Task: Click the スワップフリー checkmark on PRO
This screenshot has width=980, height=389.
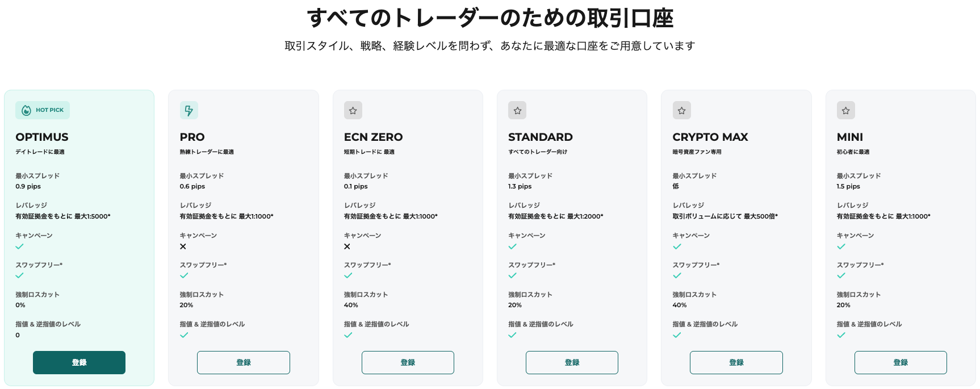Action: point(184,275)
